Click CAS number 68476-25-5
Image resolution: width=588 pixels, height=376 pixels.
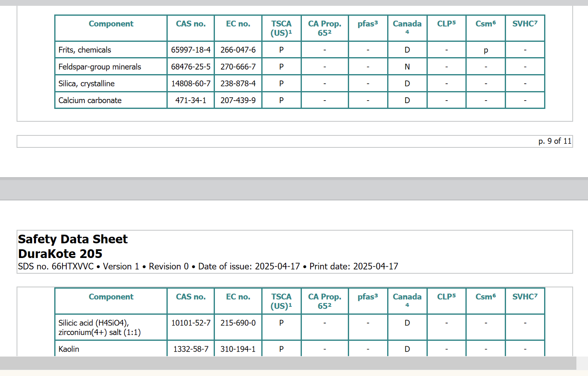click(x=190, y=67)
